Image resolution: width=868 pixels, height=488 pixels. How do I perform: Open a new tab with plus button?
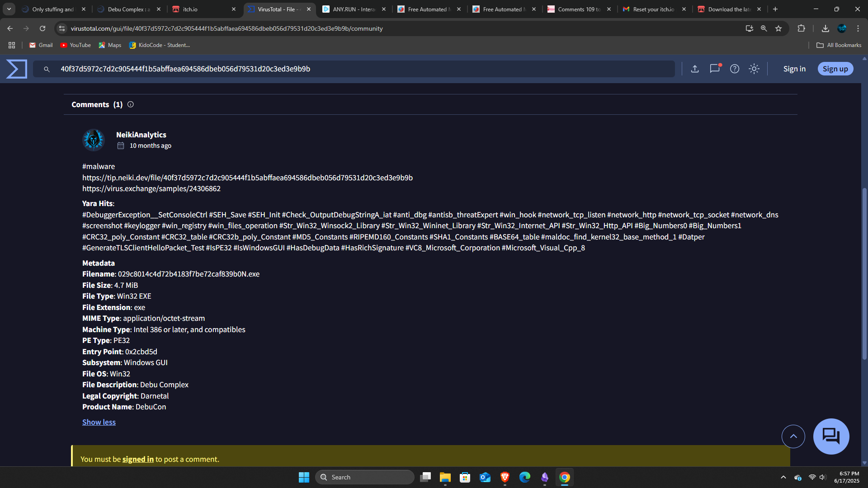click(x=775, y=9)
